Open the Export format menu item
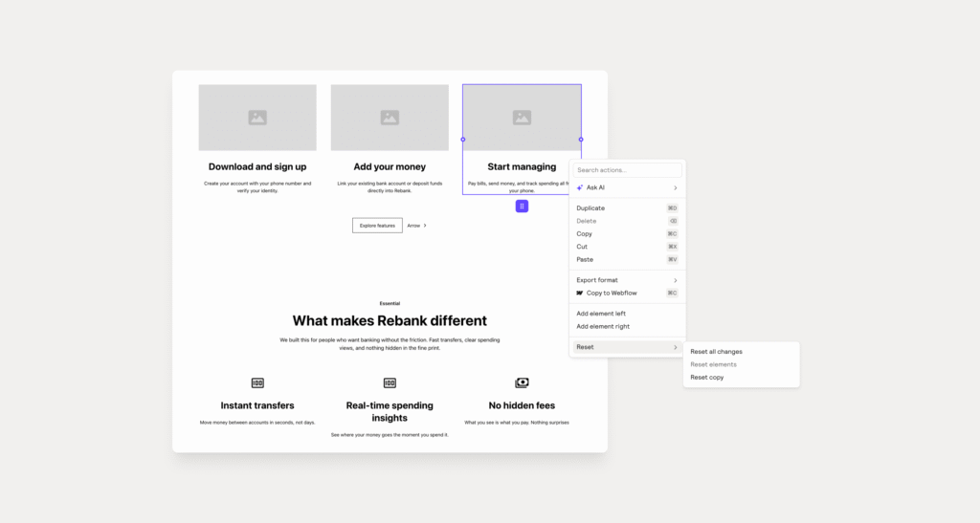This screenshot has height=523, width=980. click(627, 280)
